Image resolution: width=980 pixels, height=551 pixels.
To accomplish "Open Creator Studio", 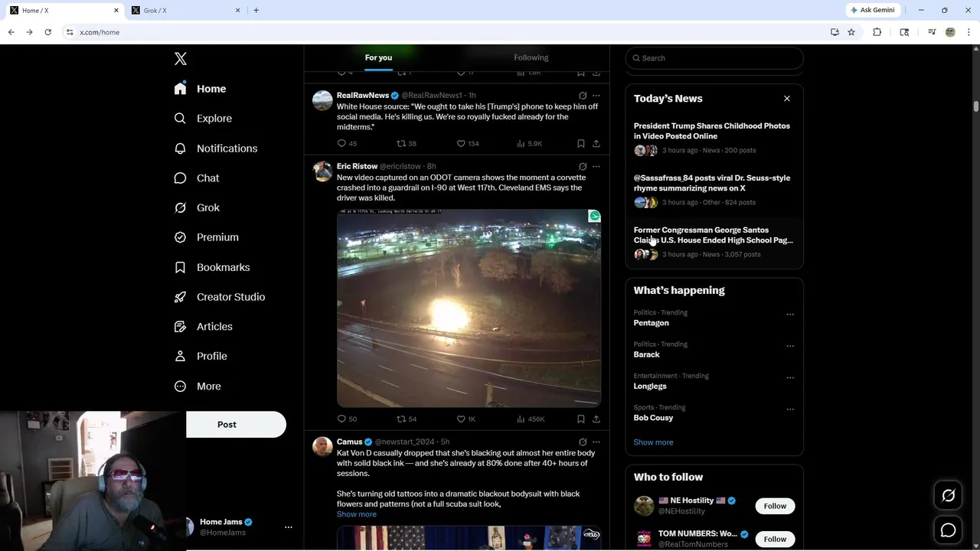I will pyautogui.click(x=220, y=297).
